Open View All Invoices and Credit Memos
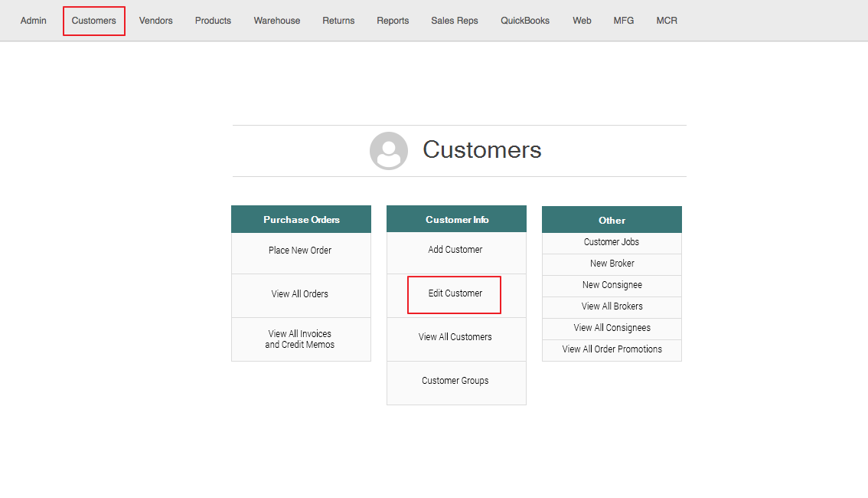The height and width of the screenshot is (498, 868). click(300, 339)
